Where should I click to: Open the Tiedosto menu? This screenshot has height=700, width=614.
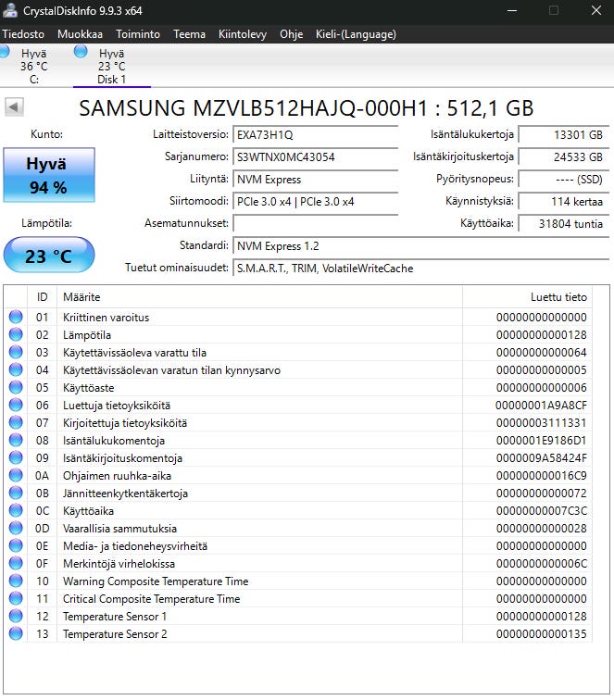(23, 34)
